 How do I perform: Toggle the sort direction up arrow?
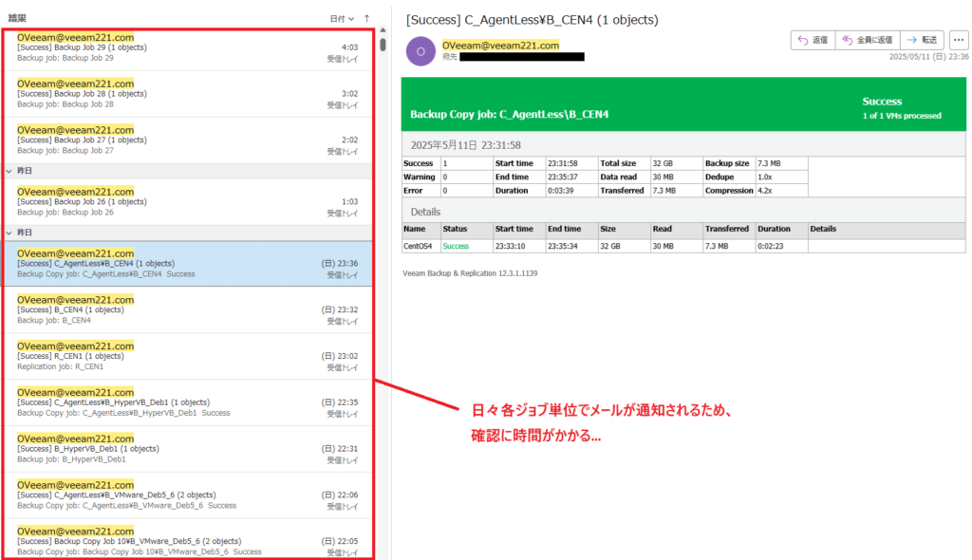(366, 18)
